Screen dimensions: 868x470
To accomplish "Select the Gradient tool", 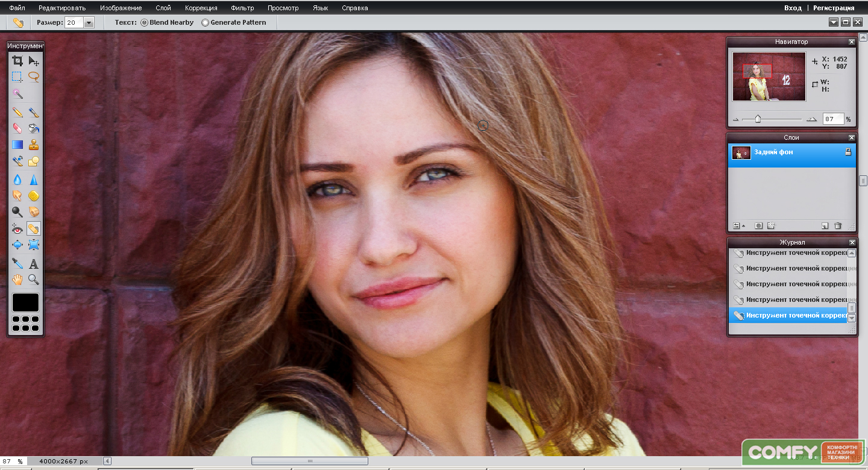I will point(17,145).
